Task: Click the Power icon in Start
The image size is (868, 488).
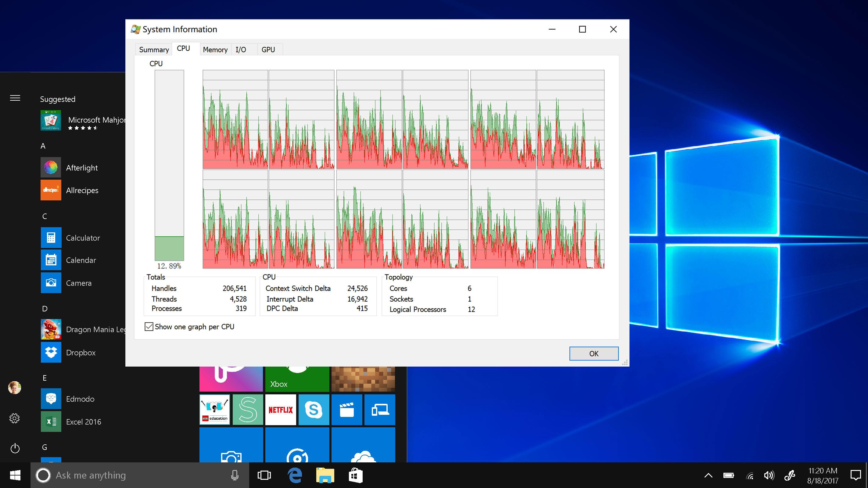Action: pyautogui.click(x=15, y=448)
